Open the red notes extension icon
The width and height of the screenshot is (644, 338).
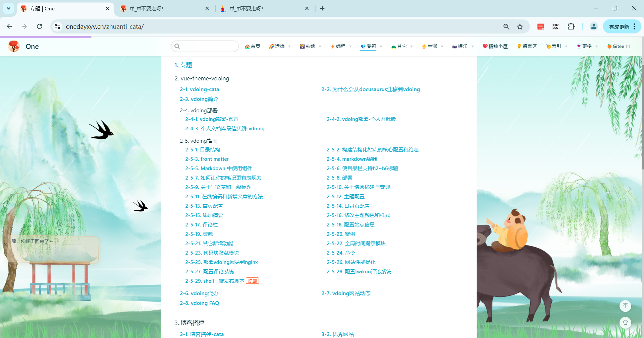(540, 26)
